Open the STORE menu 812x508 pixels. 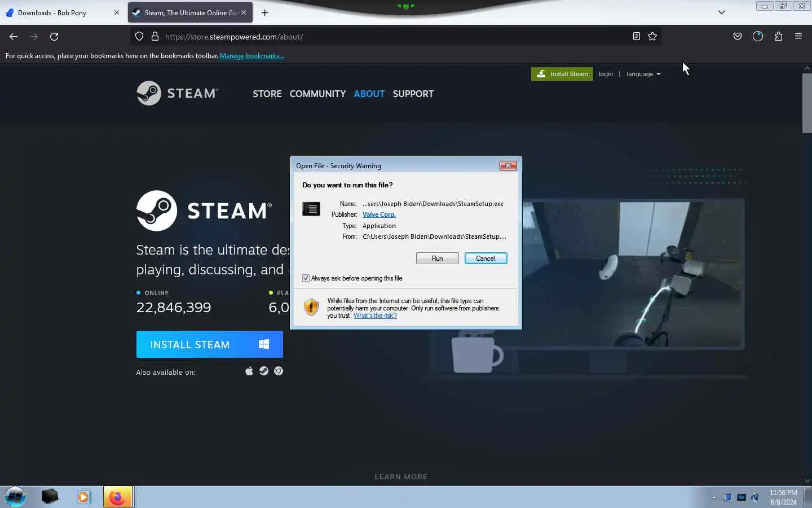point(267,94)
